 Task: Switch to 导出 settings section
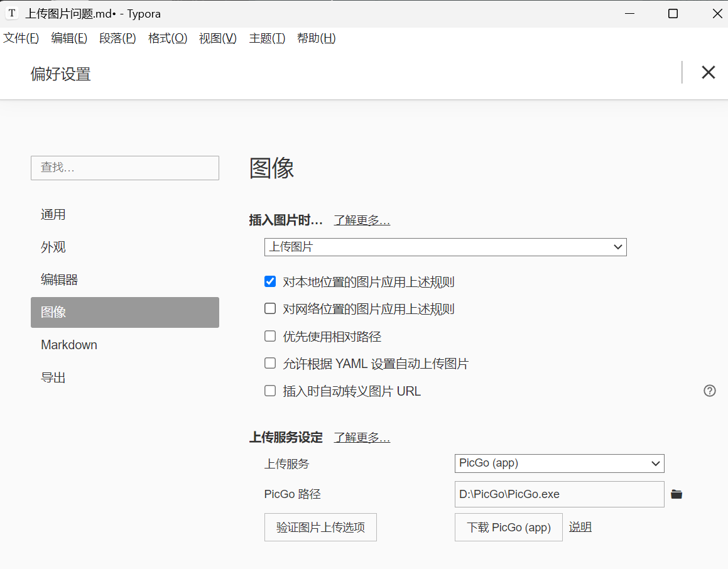point(125,377)
